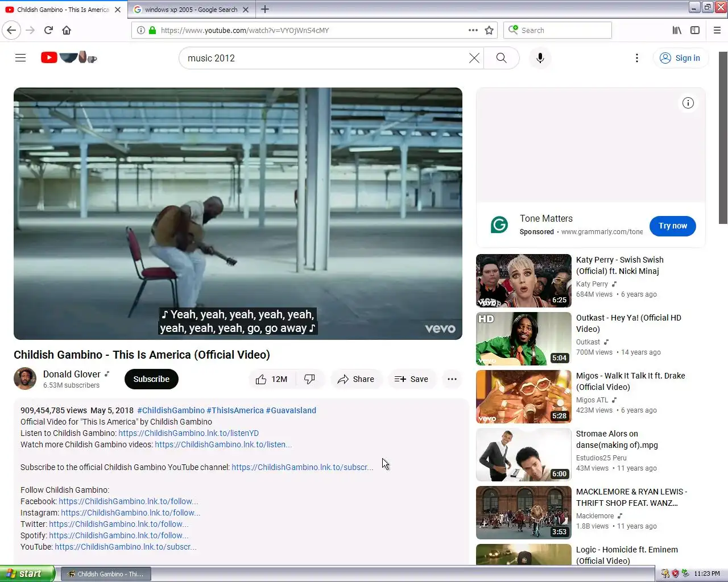Select the Childish Gambino YouTube tab

tap(64, 10)
